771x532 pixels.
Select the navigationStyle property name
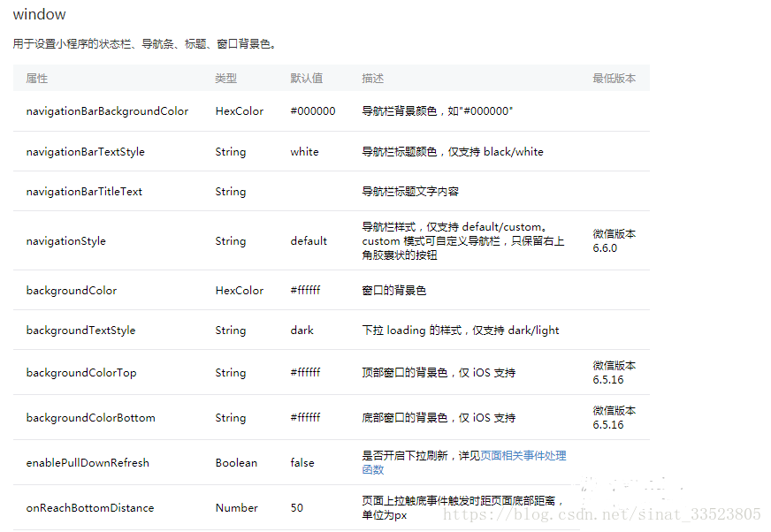pyautogui.click(x=66, y=240)
